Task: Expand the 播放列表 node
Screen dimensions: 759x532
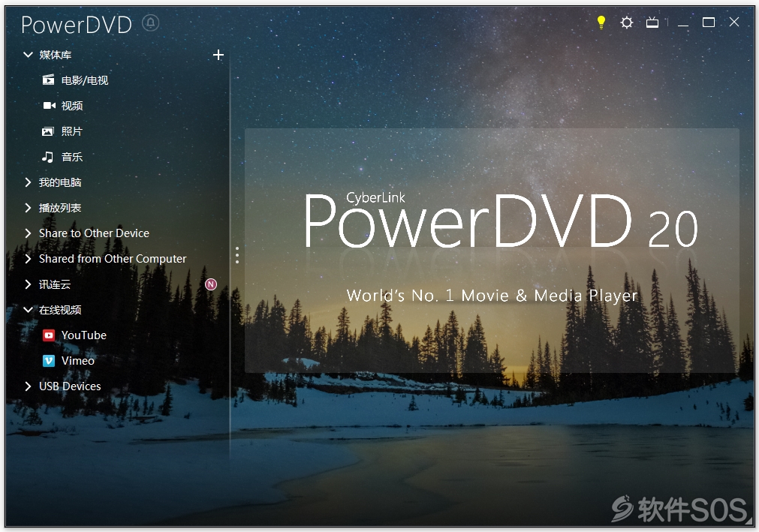Action: coord(28,208)
